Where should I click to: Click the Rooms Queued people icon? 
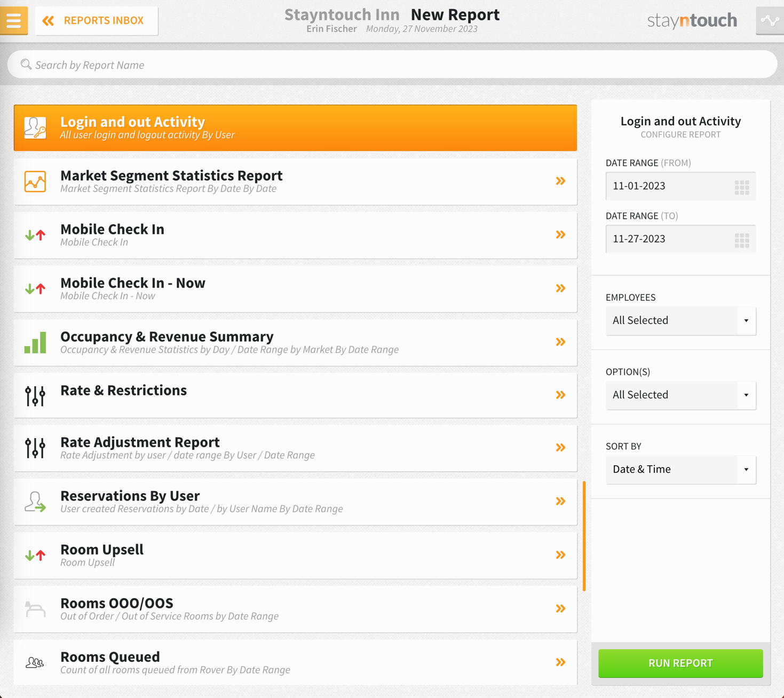(35, 663)
